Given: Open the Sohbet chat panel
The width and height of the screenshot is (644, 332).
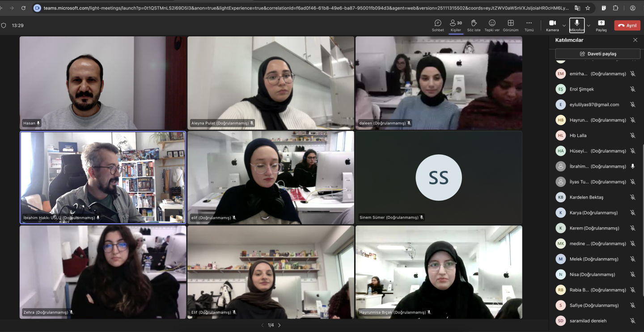Looking at the screenshot, I should [438, 26].
